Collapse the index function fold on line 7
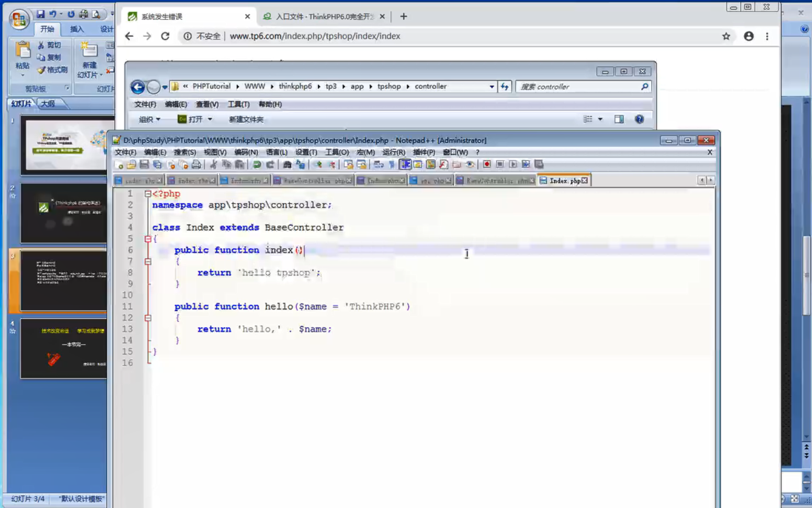Viewport: 812px width, 508px height. (148, 262)
